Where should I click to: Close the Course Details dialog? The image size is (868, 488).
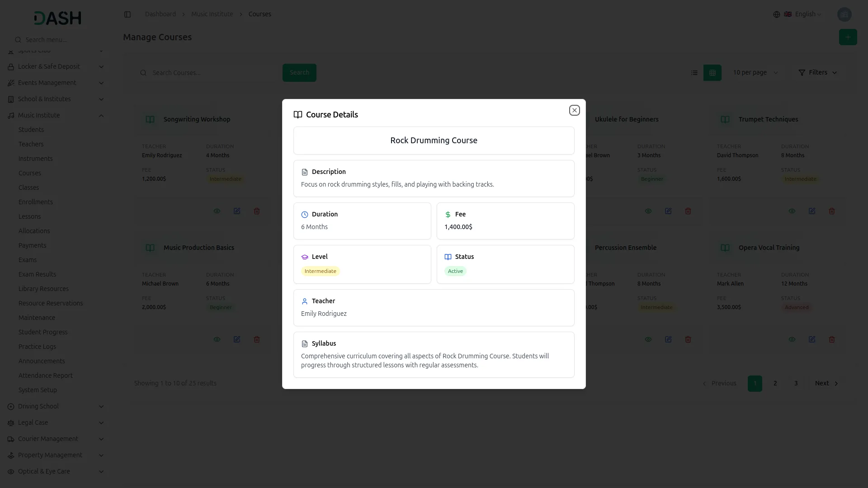574,110
